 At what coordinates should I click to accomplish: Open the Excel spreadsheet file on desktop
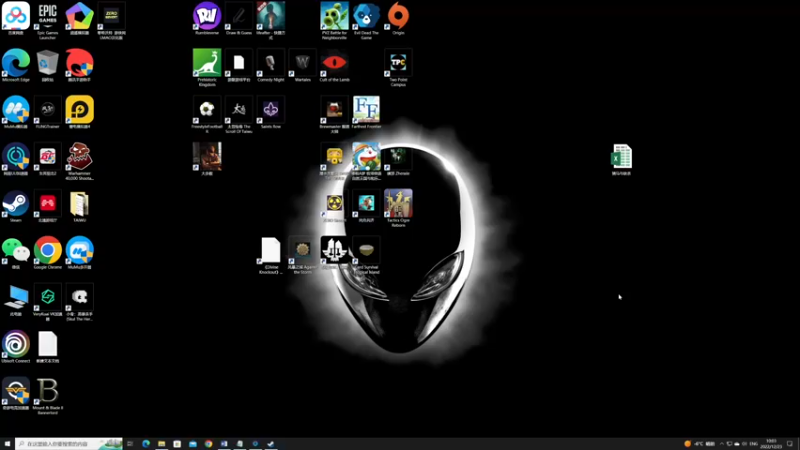pyautogui.click(x=621, y=159)
